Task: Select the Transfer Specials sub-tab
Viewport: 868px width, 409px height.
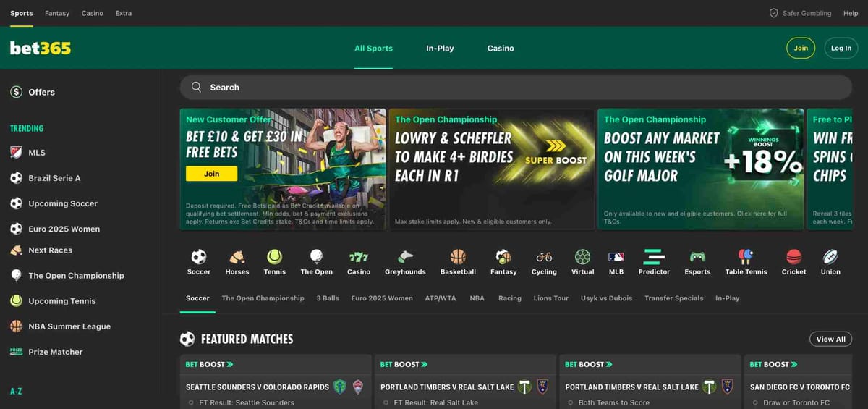Action: (x=674, y=298)
